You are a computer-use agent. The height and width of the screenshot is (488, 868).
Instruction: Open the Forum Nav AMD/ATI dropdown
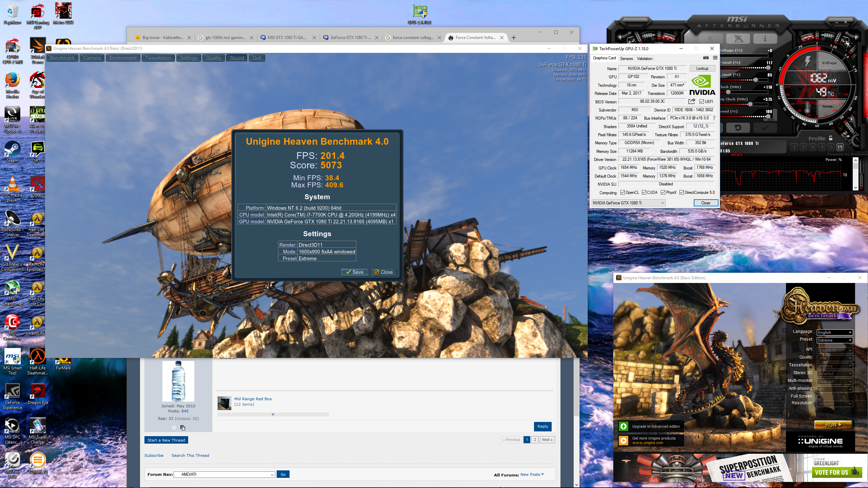[x=224, y=474]
